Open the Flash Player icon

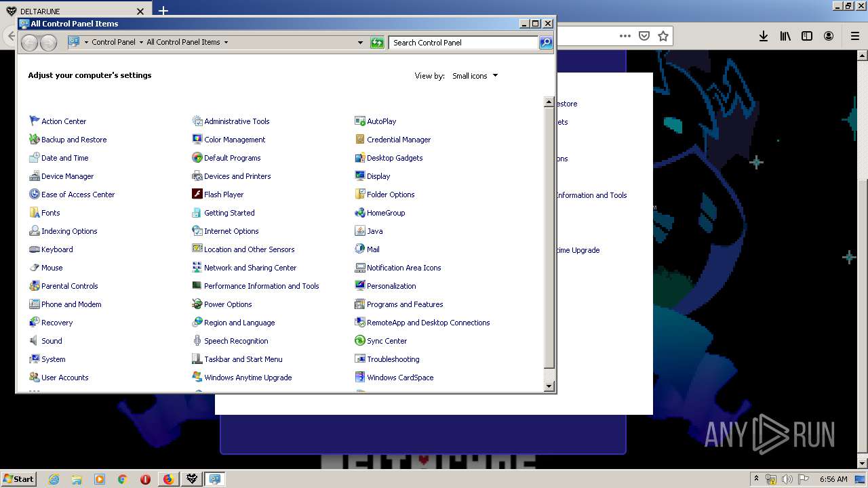[197, 194]
